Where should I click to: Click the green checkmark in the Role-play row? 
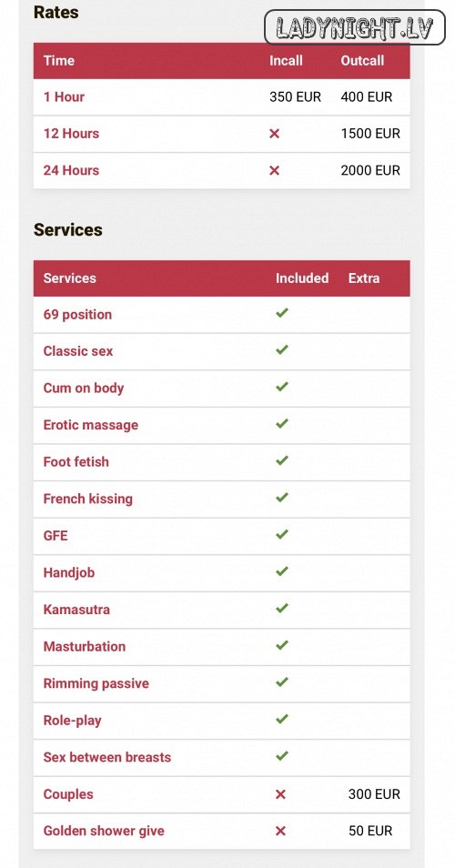point(282,719)
